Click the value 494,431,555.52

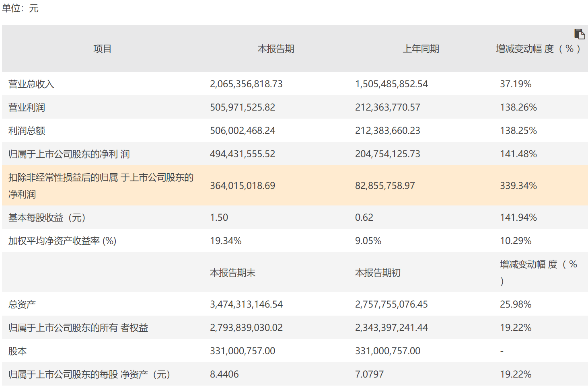coord(243,154)
